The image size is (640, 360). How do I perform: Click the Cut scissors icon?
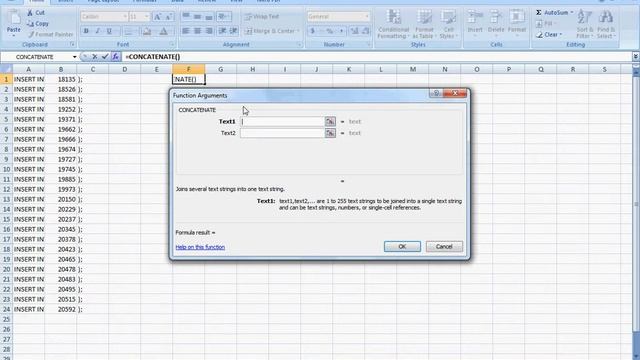(x=30, y=13)
